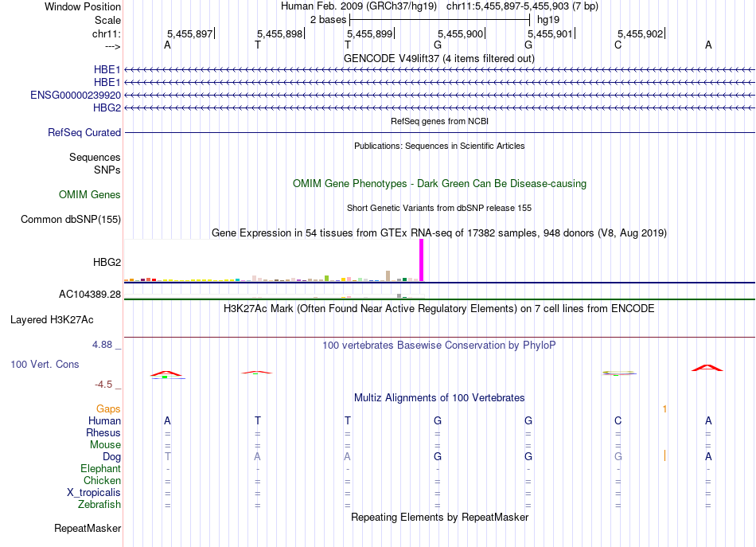Image resolution: width=756 pixels, height=547 pixels.
Task: Click base C in the Human alignment row
Action: (618, 420)
